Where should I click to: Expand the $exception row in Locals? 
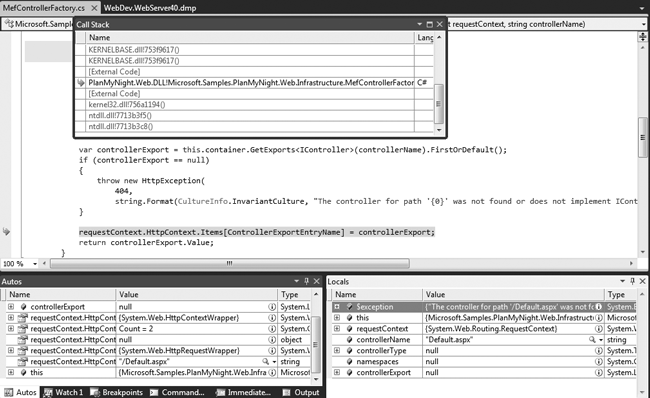point(337,307)
